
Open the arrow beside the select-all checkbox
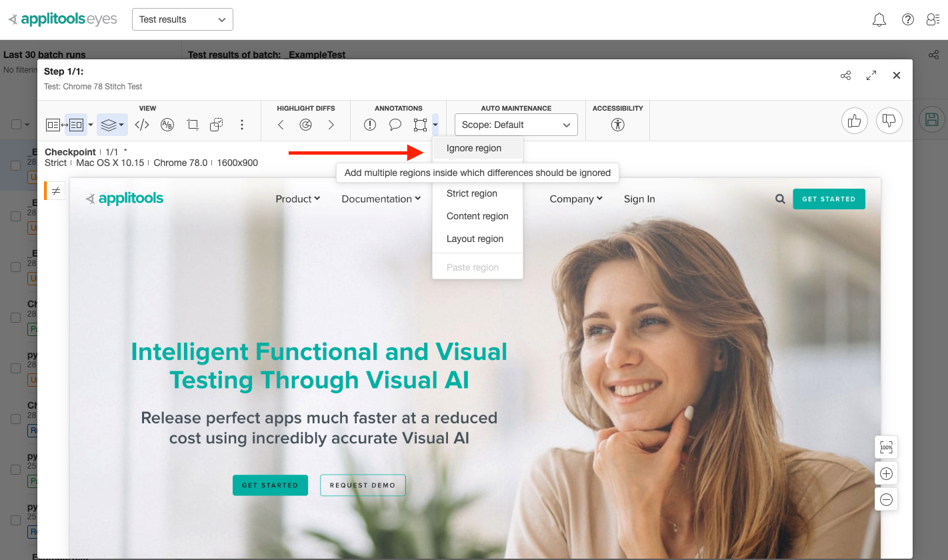click(27, 125)
